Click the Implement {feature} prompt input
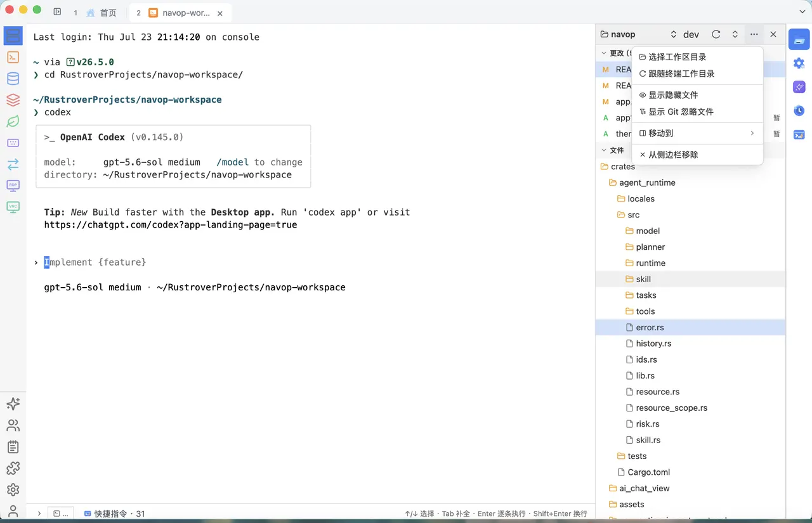The width and height of the screenshot is (812, 523). pyautogui.click(x=95, y=262)
